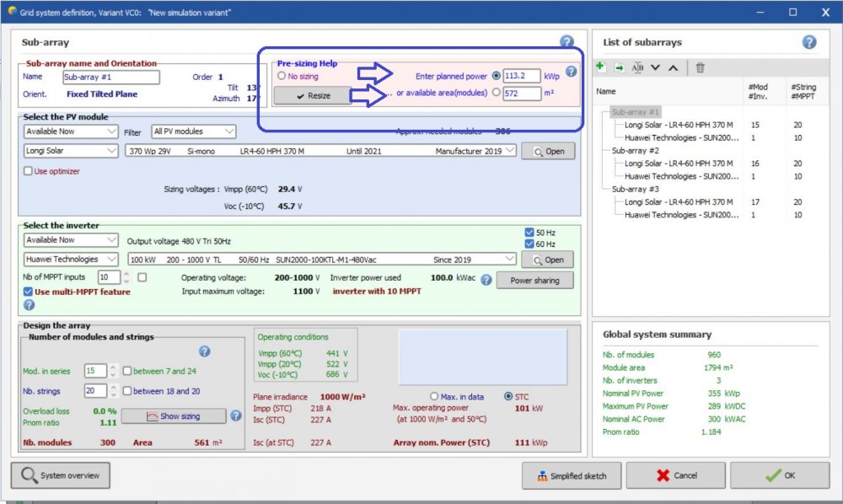Open help for List of subarrays
The height and width of the screenshot is (504, 843).
(x=809, y=42)
